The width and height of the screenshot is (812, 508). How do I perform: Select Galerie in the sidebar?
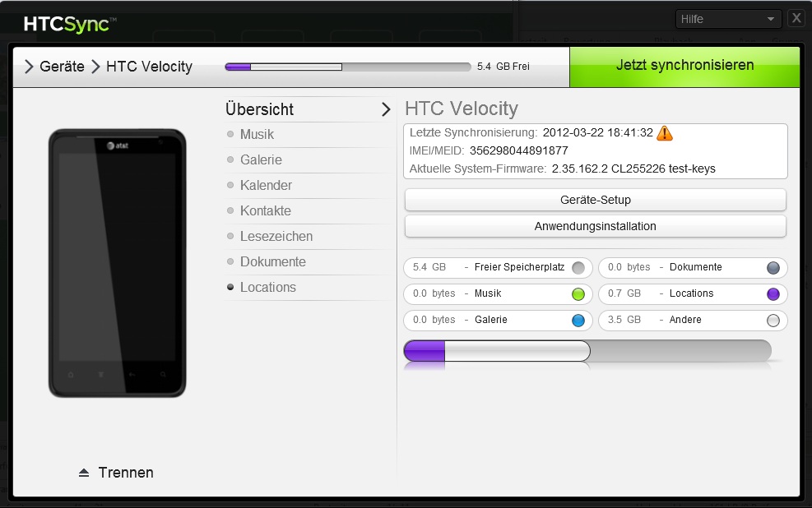click(261, 160)
